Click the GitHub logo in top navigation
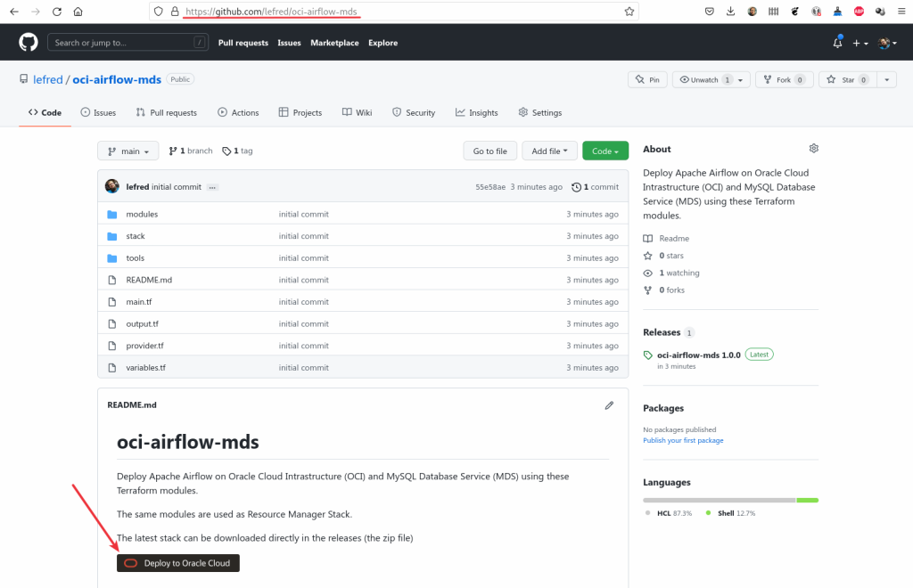The width and height of the screenshot is (913, 588). (x=26, y=42)
